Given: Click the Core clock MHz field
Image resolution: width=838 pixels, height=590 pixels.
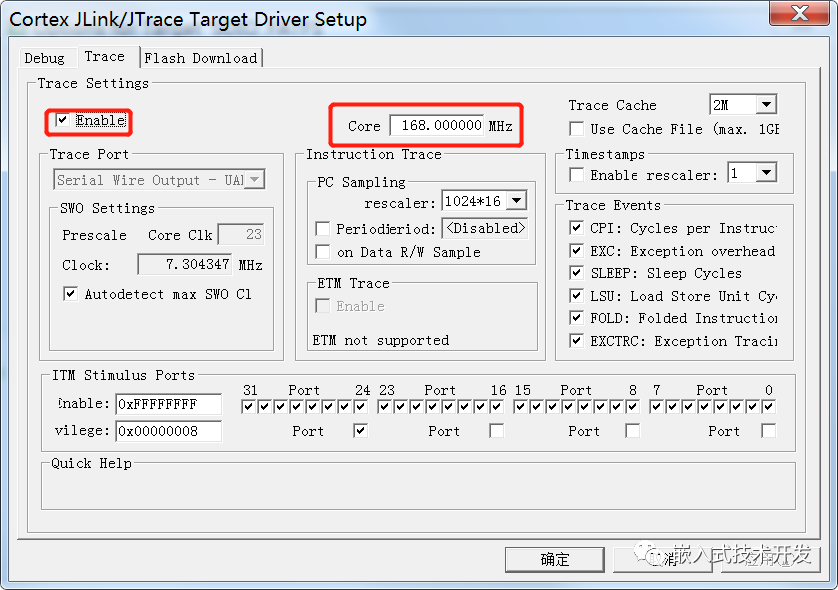Looking at the screenshot, I should click(x=437, y=126).
